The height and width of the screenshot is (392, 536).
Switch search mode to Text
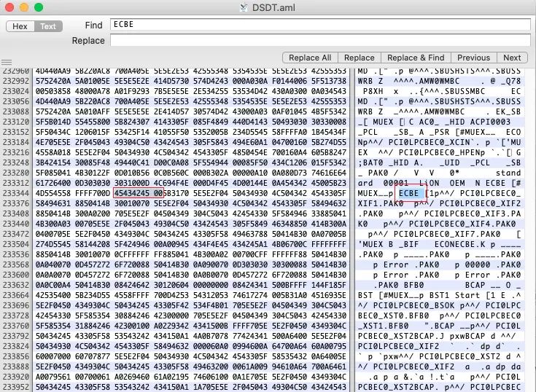click(48, 26)
